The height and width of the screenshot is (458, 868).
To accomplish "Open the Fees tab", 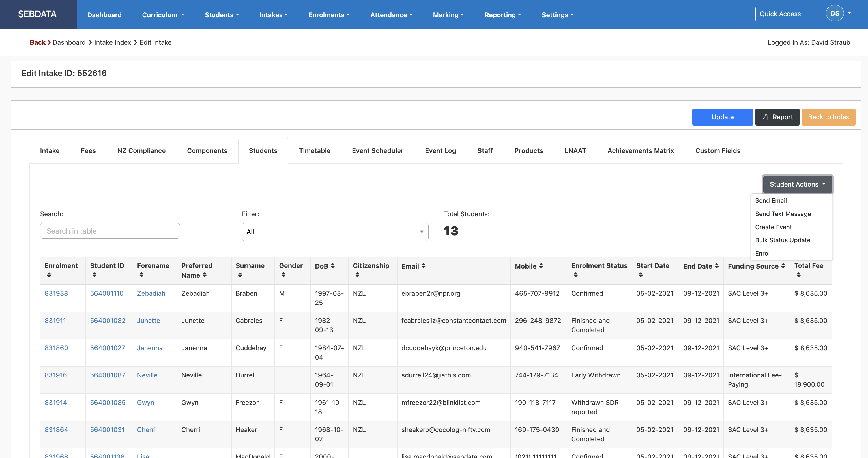I will point(88,150).
